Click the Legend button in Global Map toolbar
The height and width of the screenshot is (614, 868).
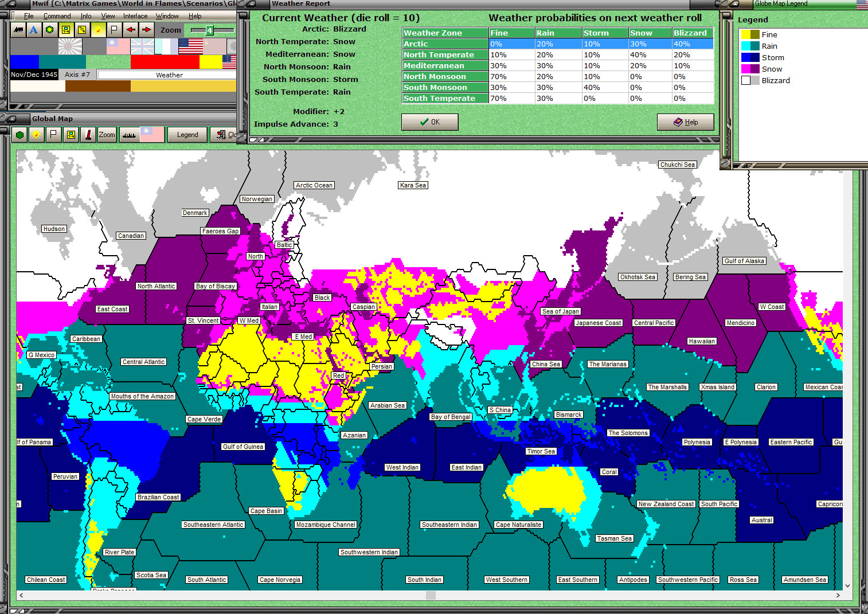click(187, 135)
